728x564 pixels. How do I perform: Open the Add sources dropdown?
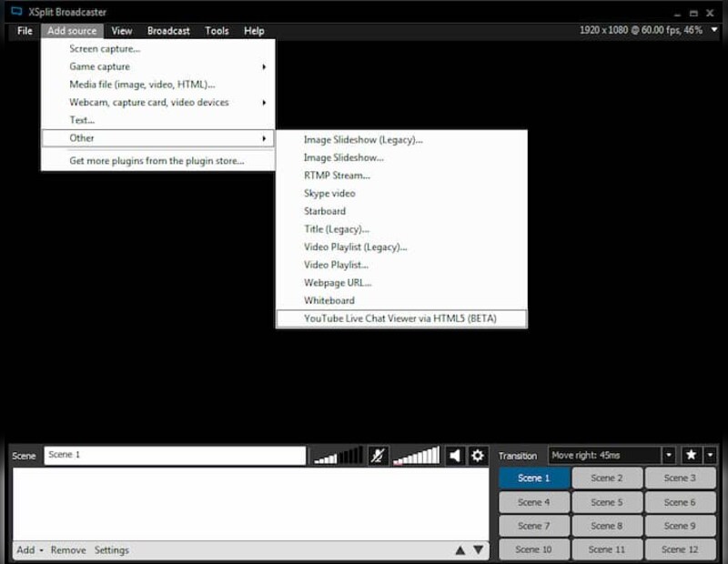(30, 550)
